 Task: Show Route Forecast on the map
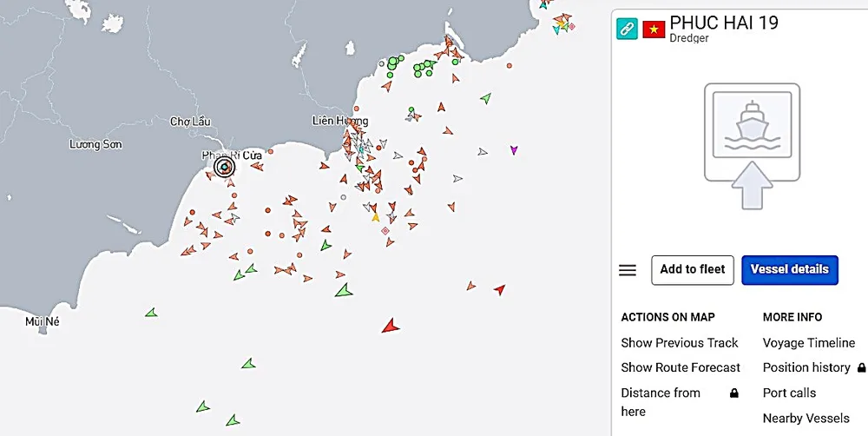(x=681, y=367)
